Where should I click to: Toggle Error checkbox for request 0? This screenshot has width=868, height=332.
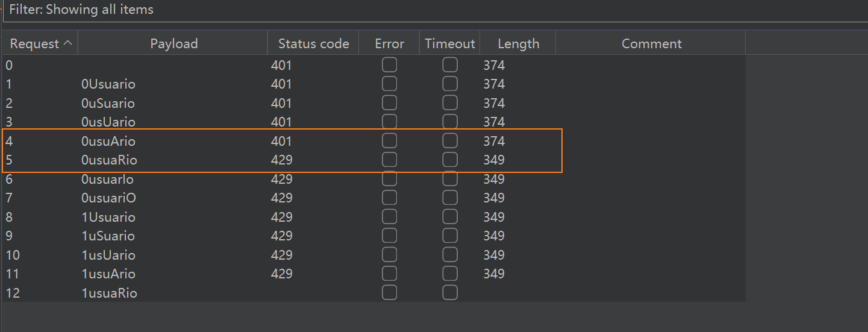[390, 65]
